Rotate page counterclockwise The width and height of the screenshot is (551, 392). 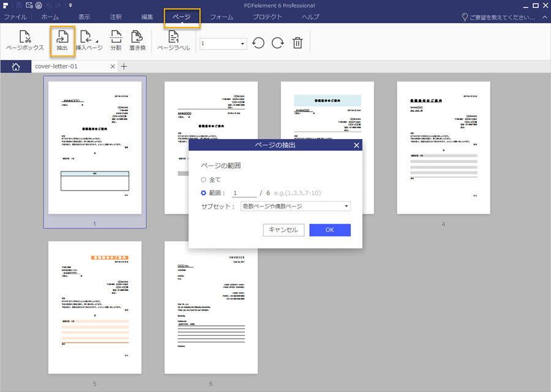[x=258, y=43]
